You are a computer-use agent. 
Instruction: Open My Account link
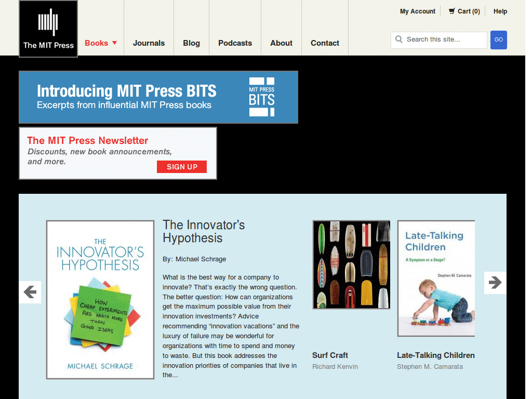(418, 11)
